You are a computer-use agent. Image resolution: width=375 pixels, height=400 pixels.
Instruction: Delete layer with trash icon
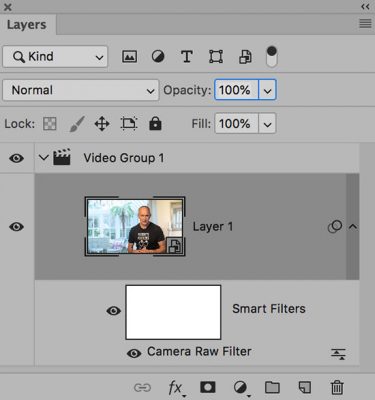click(x=337, y=388)
